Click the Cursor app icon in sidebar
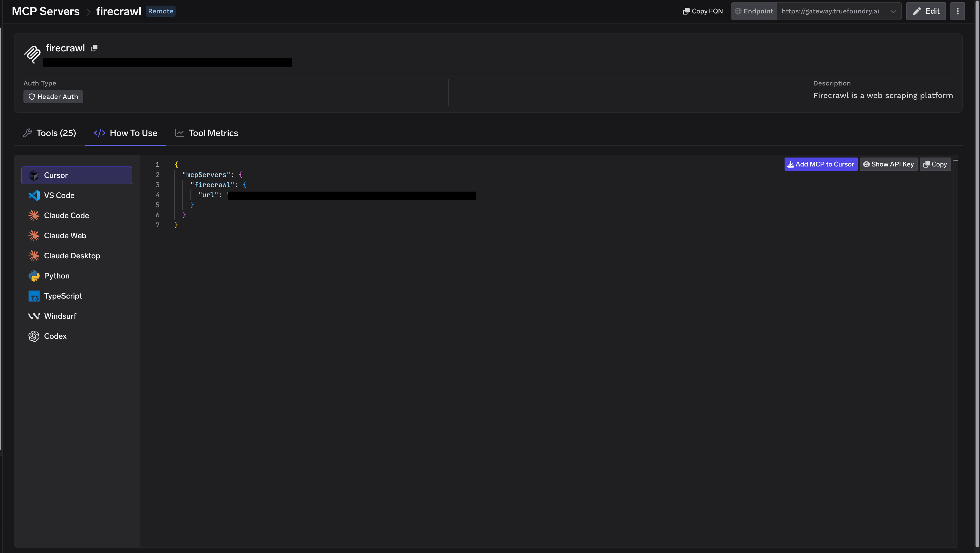 pos(34,175)
